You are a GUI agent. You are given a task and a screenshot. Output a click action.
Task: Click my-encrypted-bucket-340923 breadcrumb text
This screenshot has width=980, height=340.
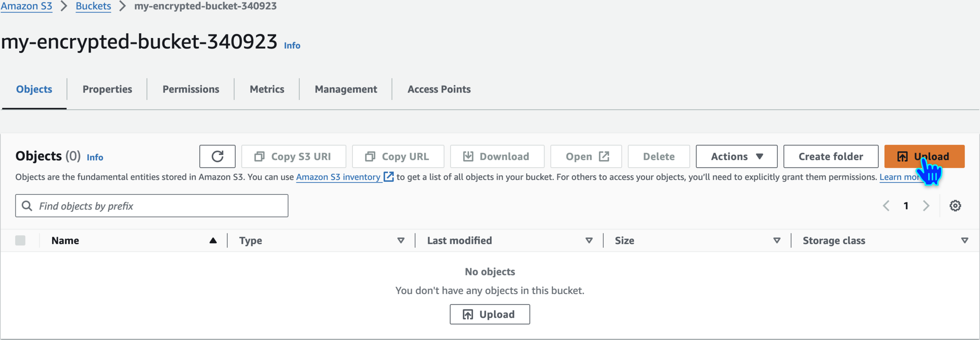click(205, 6)
